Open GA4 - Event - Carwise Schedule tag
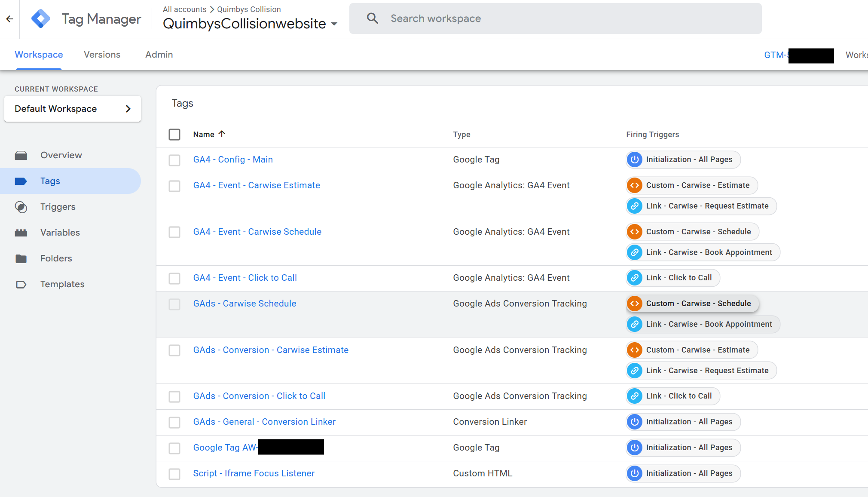The image size is (868, 497). pyautogui.click(x=257, y=232)
